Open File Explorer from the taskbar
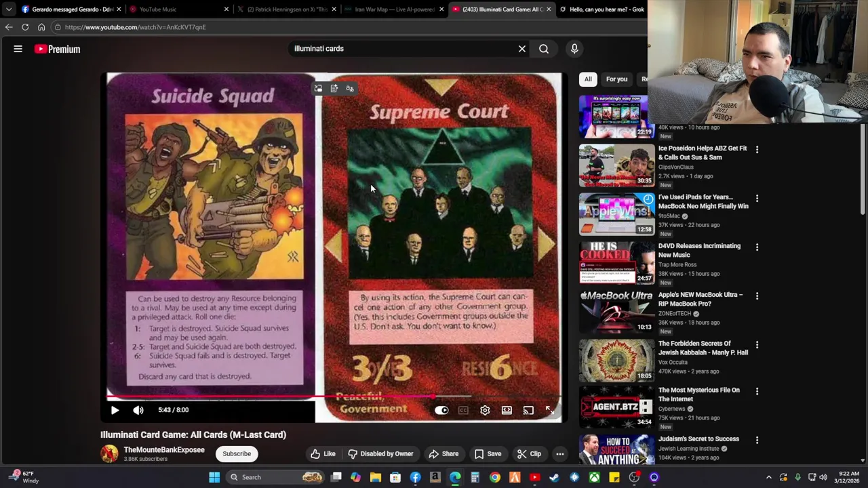This screenshot has height=488, width=868. (375, 477)
